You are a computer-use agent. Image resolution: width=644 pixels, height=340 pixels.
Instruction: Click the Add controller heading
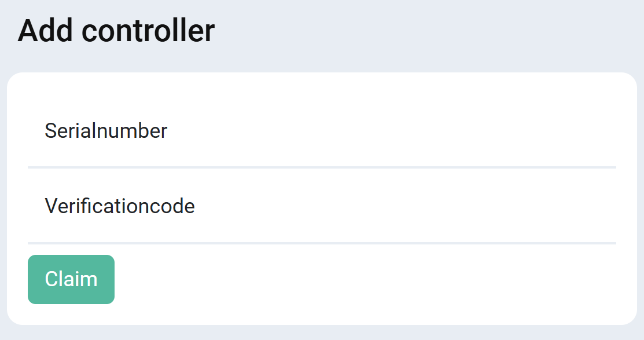pos(116,30)
